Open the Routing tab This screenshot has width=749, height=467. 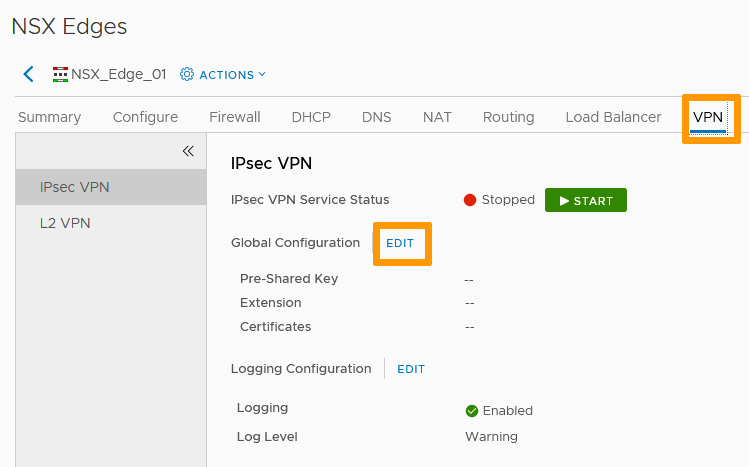point(508,117)
